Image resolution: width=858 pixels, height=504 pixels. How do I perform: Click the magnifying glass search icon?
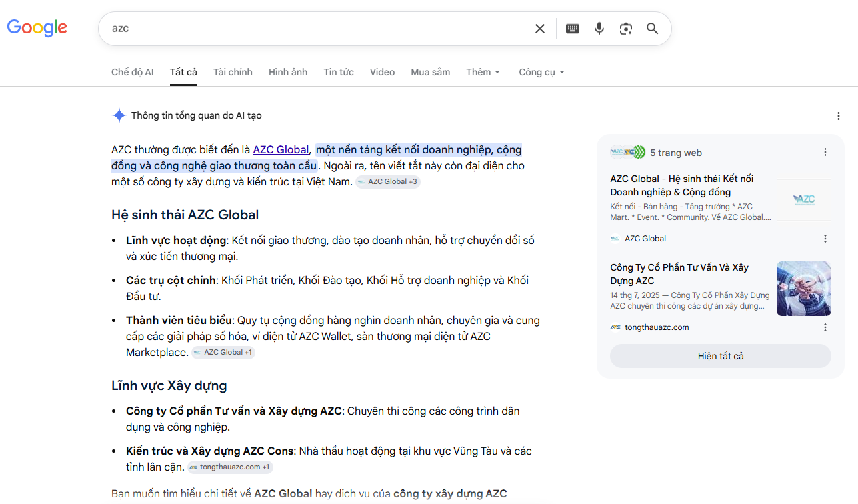point(652,29)
